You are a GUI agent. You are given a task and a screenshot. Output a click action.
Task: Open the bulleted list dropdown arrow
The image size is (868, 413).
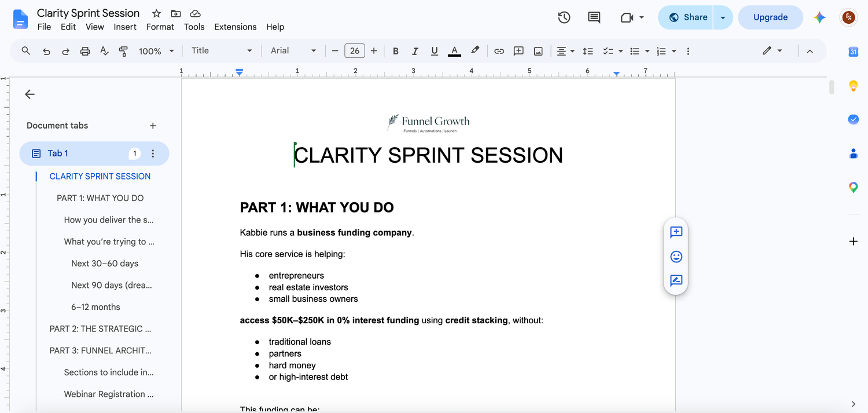647,51
